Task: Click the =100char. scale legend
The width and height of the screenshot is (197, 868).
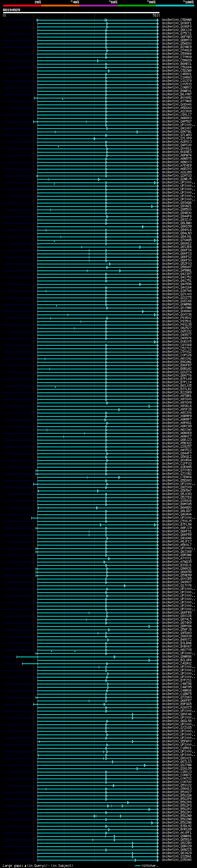Action: (x=147, y=865)
